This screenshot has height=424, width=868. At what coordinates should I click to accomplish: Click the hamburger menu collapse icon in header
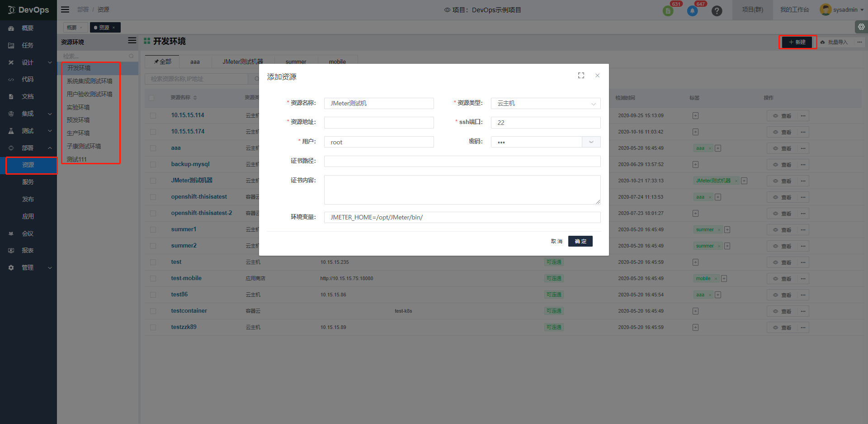65,10
